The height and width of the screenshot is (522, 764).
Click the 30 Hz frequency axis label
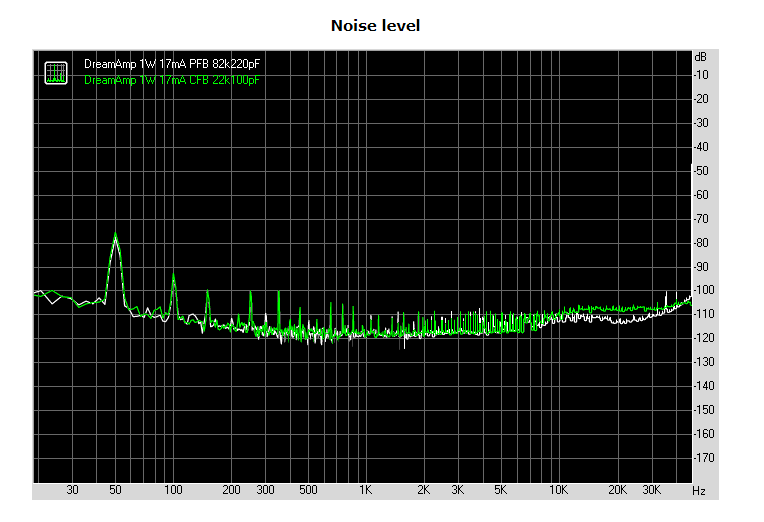[x=72, y=490]
